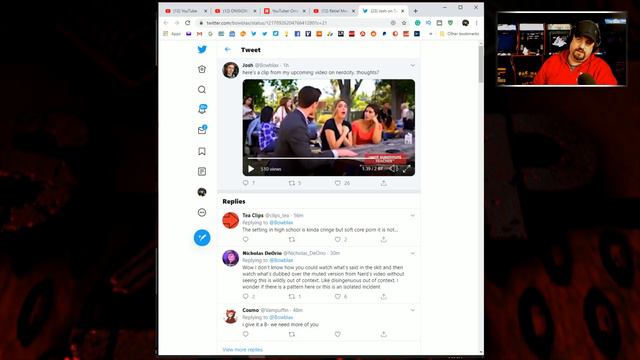
Task: Open Josh's profile picture
Action: coord(231,70)
